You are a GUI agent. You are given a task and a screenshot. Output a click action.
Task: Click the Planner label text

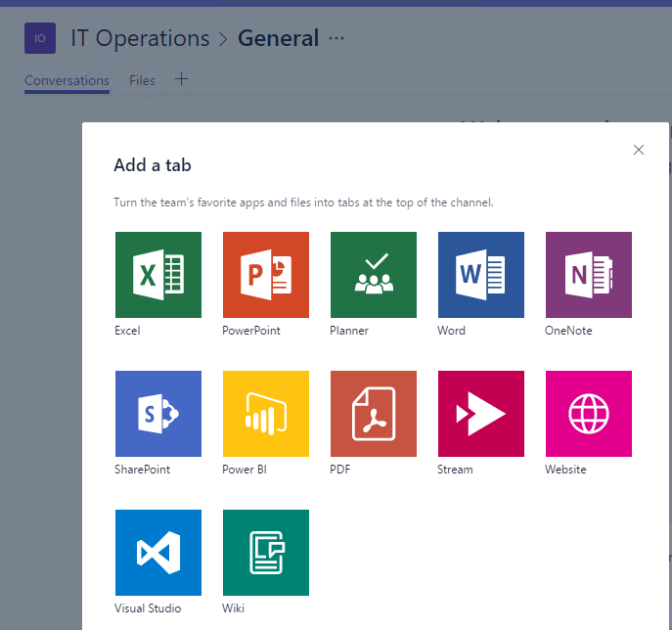[x=349, y=331]
